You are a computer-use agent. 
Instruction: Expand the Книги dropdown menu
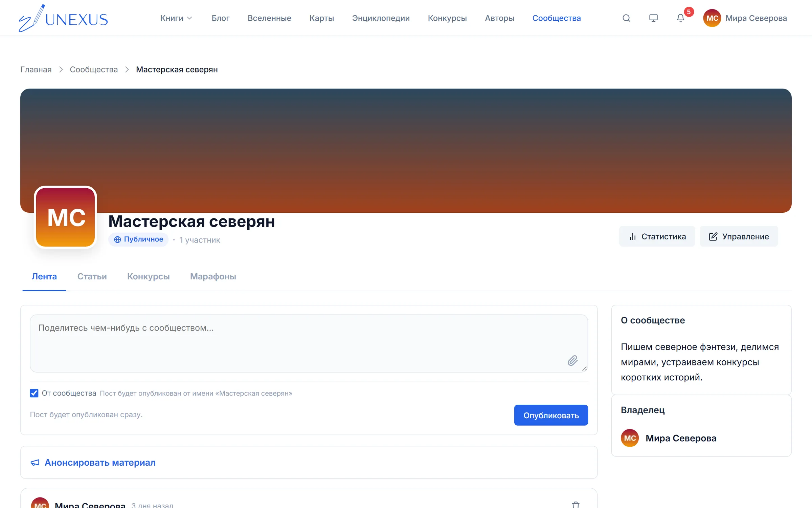pyautogui.click(x=176, y=18)
